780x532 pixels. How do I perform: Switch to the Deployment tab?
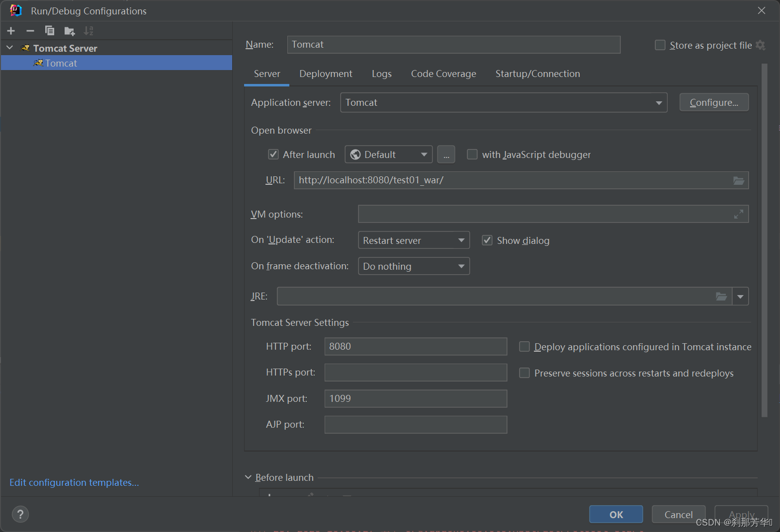coord(326,74)
